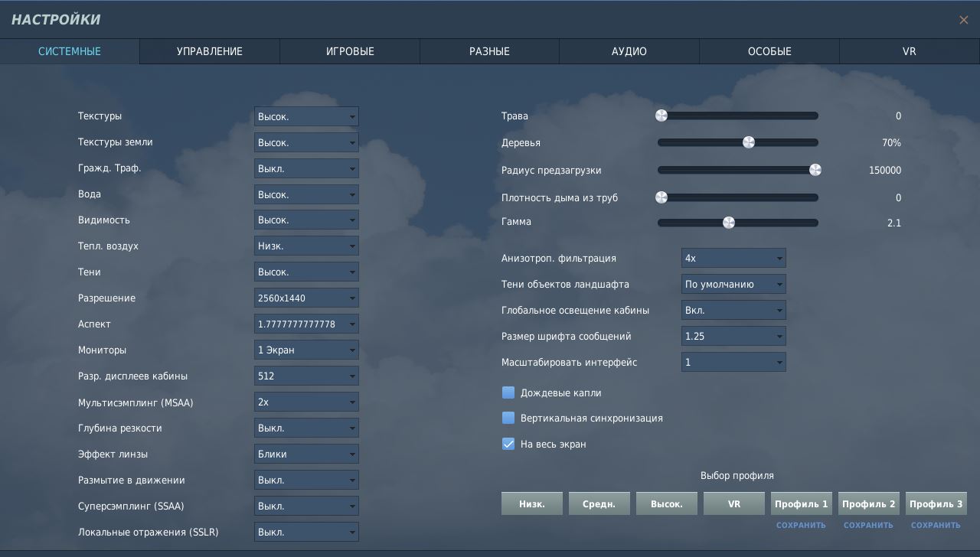This screenshot has height=557, width=980.
Task: Apply the Низк. preset button
Action: point(532,504)
